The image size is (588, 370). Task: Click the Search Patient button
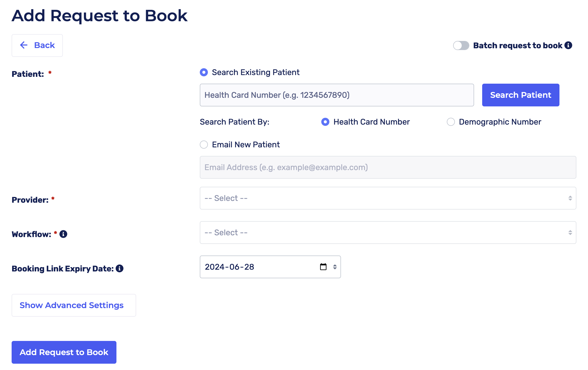click(521, 95)
